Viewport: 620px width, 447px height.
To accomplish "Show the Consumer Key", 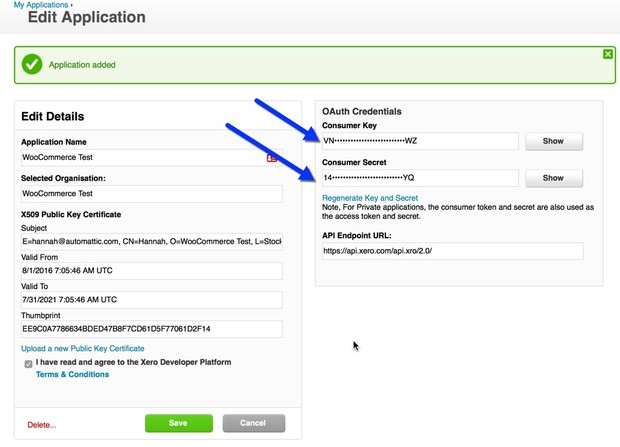I will coord(554,141).
